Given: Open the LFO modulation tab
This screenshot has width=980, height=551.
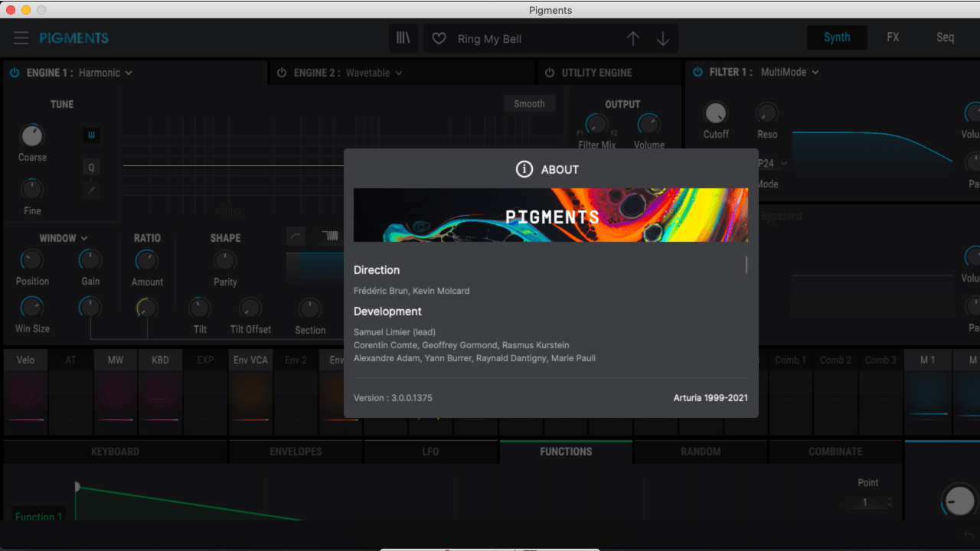Looking at the screenshot, I should [x=430, y=452].
